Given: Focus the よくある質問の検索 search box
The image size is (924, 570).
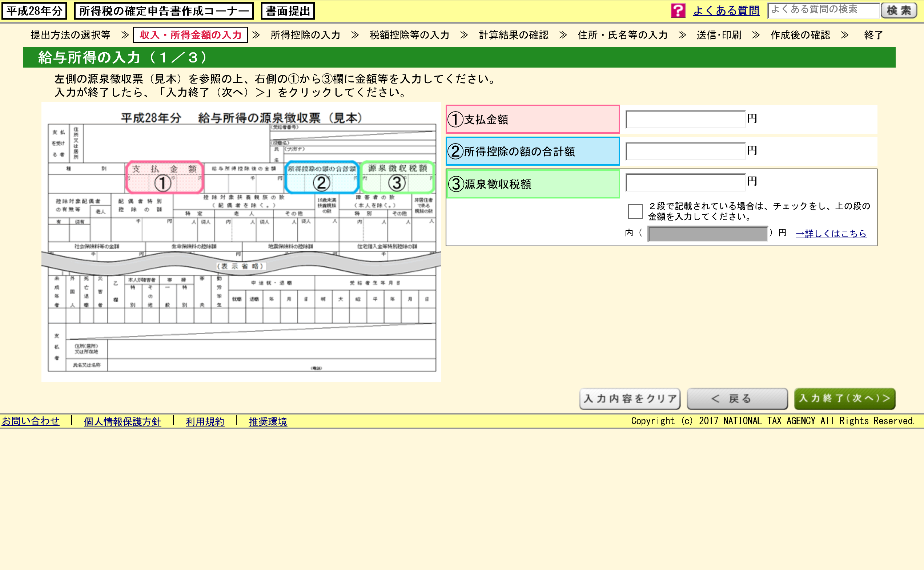Looking at the screenshot, I should 823,10.
